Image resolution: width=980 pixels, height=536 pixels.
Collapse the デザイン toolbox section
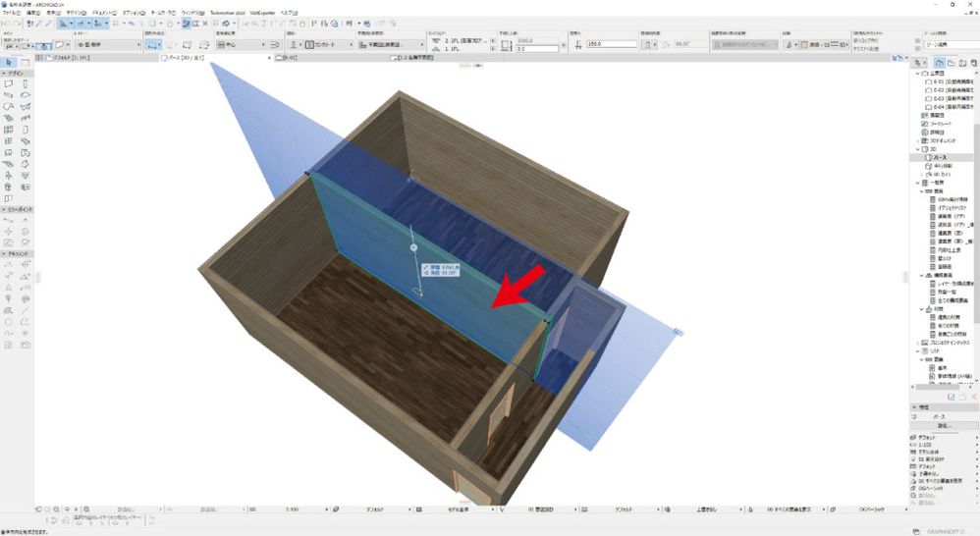(4, 73)
